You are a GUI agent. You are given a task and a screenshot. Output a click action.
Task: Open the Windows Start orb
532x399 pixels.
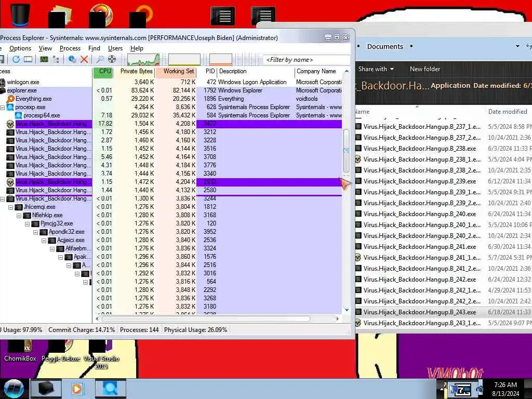point(14,389)
